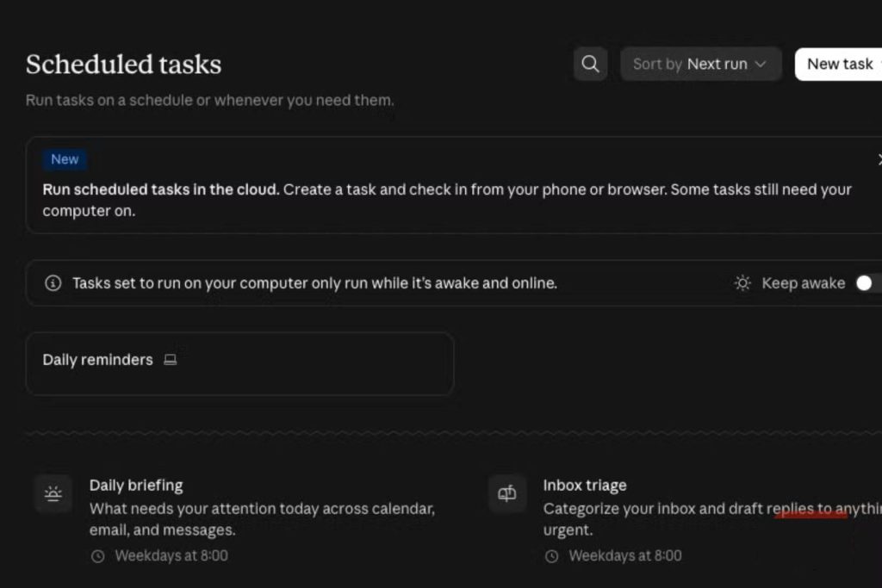Viewport: 882px width, 588px height.
Task: Click the chevron in the Sort by control
Action: 761,64
